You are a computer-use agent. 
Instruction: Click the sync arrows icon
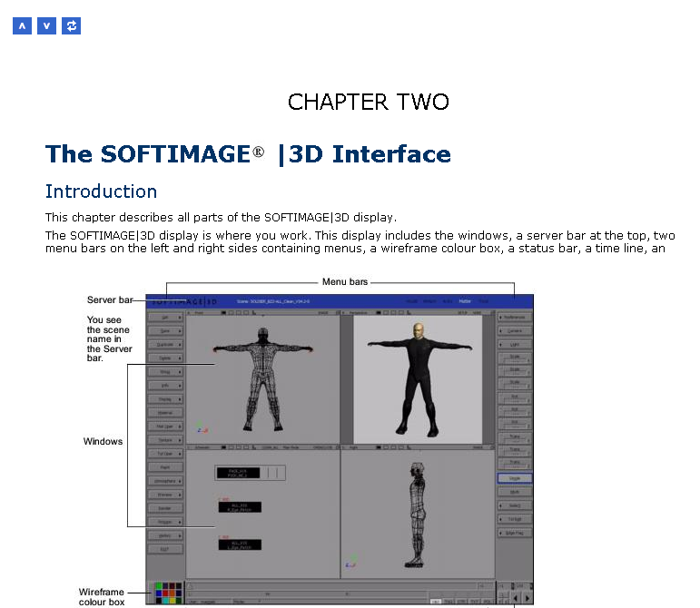(x=71, y=25)
